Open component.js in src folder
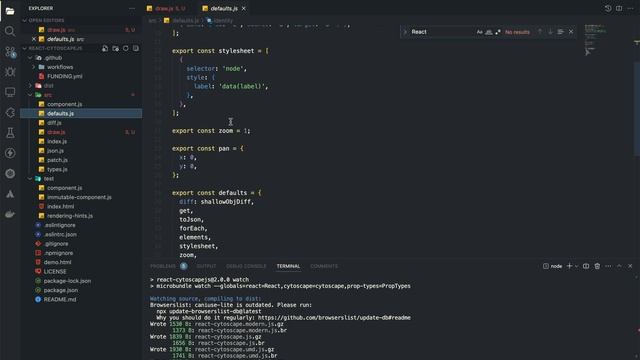Screen dimensions: 640x360 64,104
